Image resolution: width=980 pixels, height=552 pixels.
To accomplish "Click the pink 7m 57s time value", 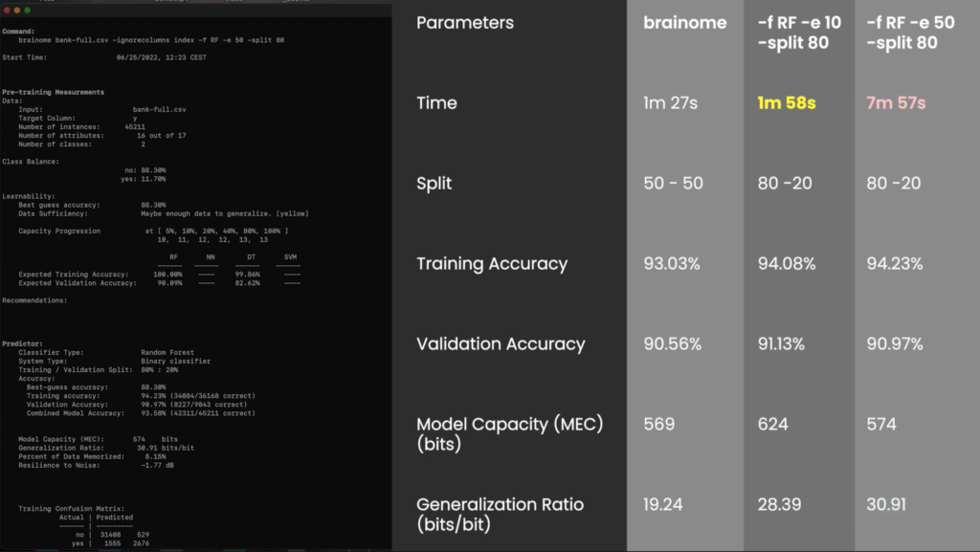I will pos(896,103).
